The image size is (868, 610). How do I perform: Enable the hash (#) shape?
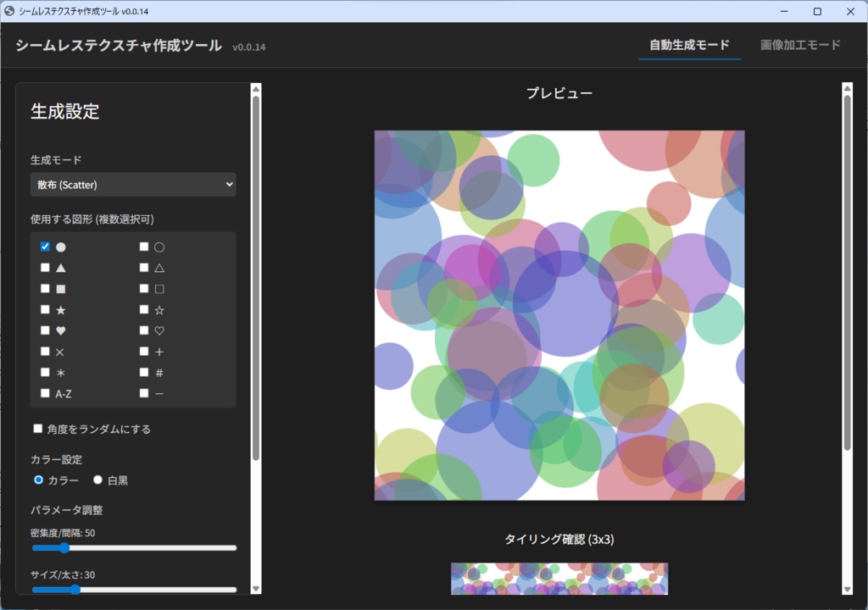click(x=144, y=372)
